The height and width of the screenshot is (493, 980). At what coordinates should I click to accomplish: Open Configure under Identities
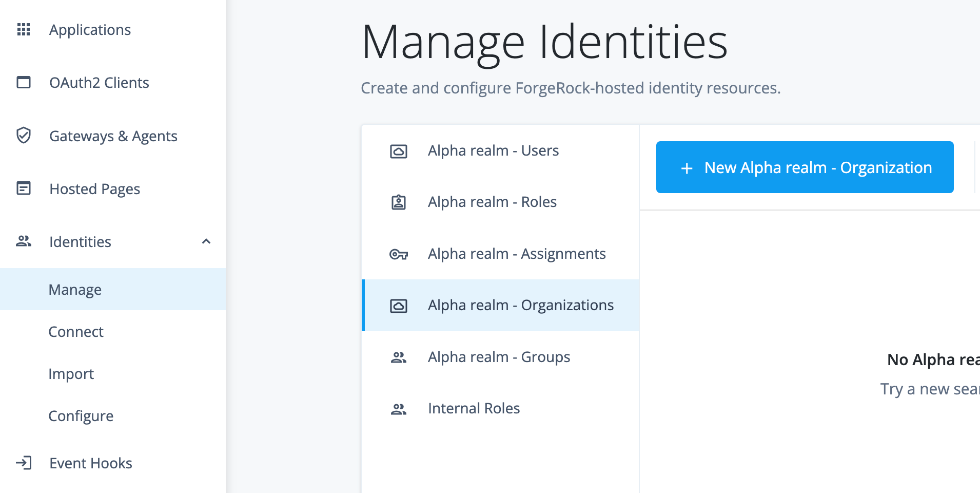click(113, 415)
